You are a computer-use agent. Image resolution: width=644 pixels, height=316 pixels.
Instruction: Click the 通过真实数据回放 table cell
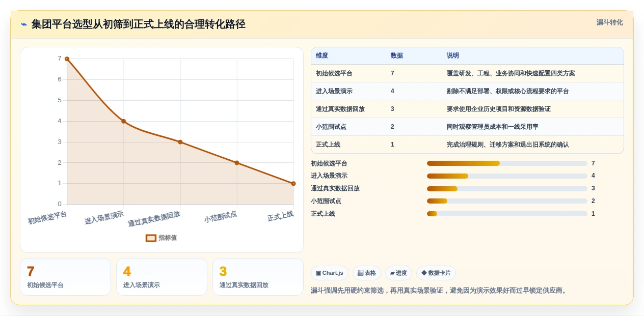tap(340, 109)
